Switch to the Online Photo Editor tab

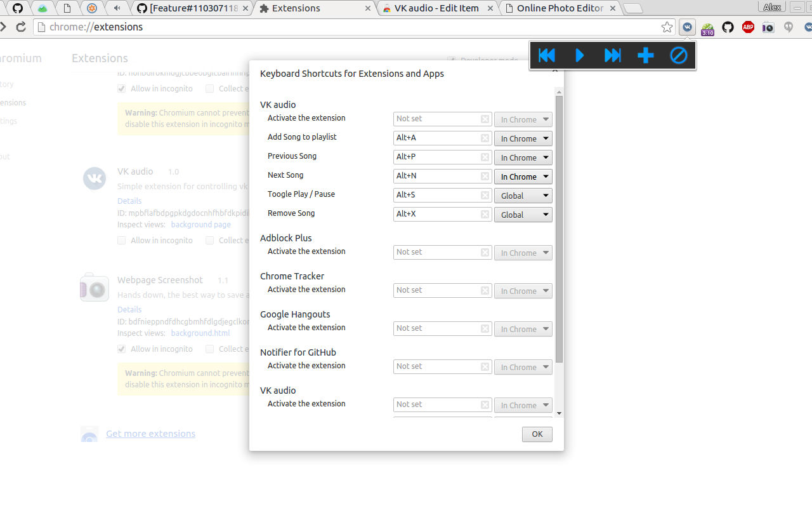(560, 8)
